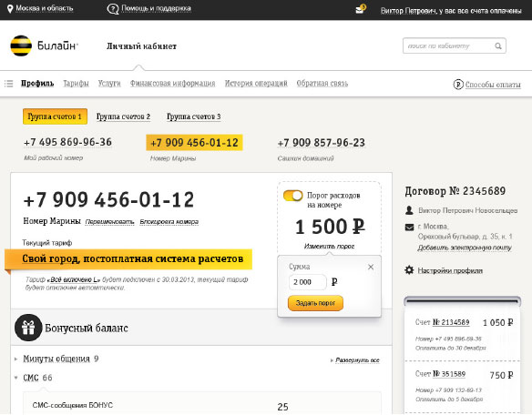Click Мой рабочий номер label
Screen dimensions: 532x415
53,158
